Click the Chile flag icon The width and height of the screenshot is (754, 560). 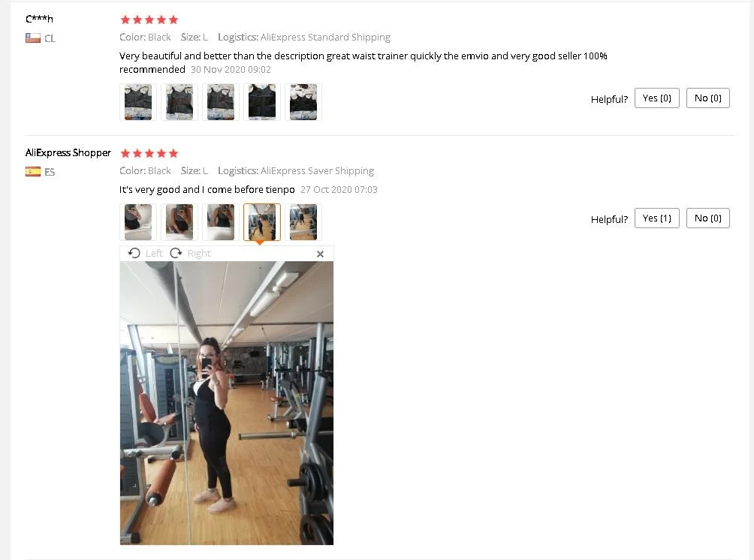tap(33, 38)
